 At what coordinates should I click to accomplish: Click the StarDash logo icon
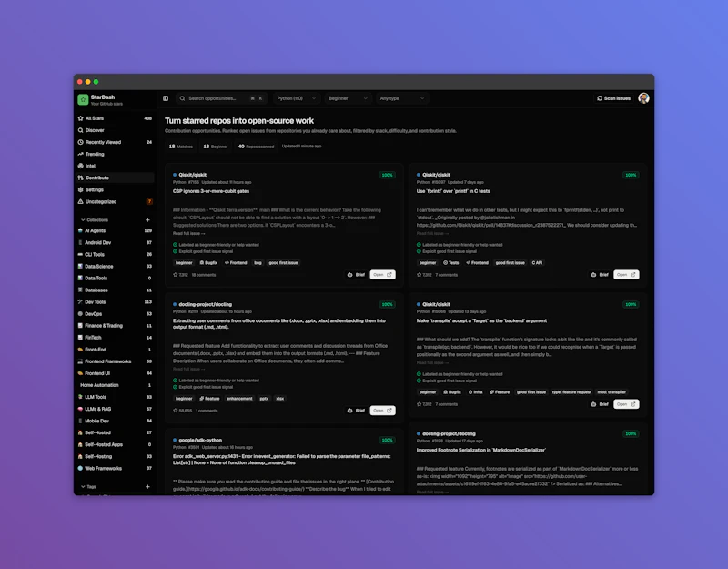pos(83,99)
